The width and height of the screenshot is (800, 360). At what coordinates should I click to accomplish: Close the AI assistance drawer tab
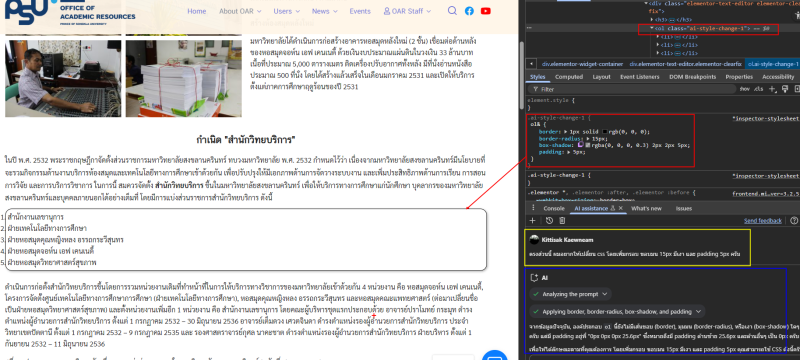pyautogui.click(x=621, y=208)
